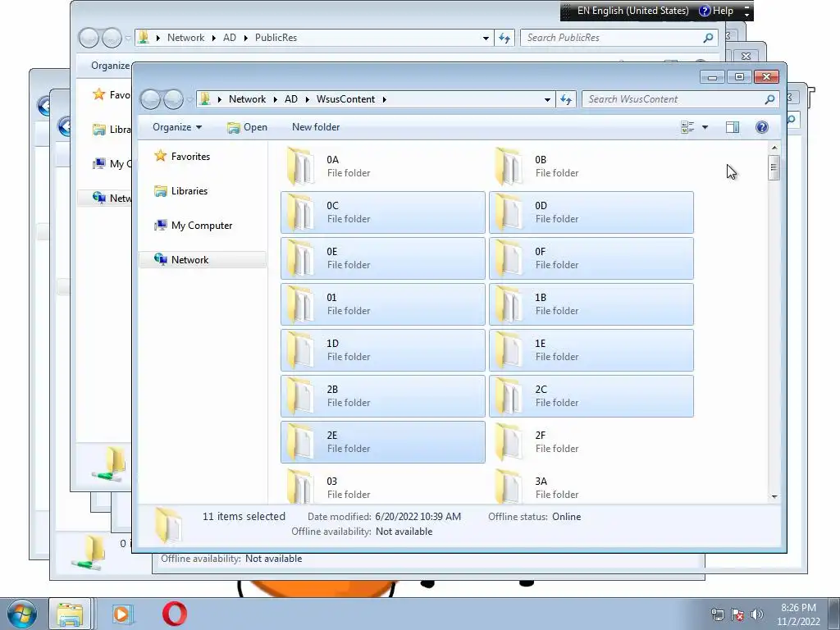Click the 01 folder icon
The height and width of the screenshot is (630, 840).
coord(300,304)
